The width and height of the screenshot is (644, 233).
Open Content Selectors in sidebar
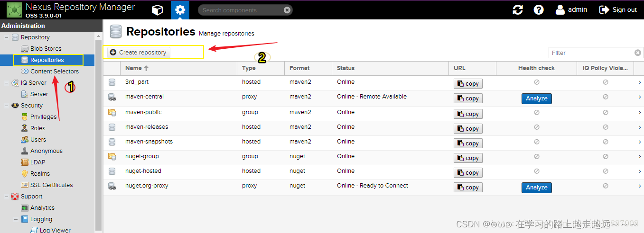point(55,72)
